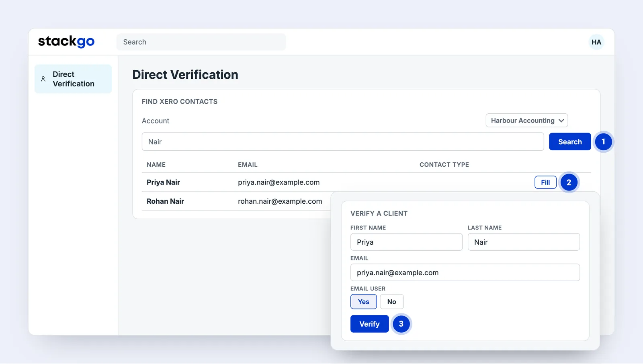The height and width of the screenshot is (364, 643).
Task: Click the Account label
Action: tap(156, 121)
